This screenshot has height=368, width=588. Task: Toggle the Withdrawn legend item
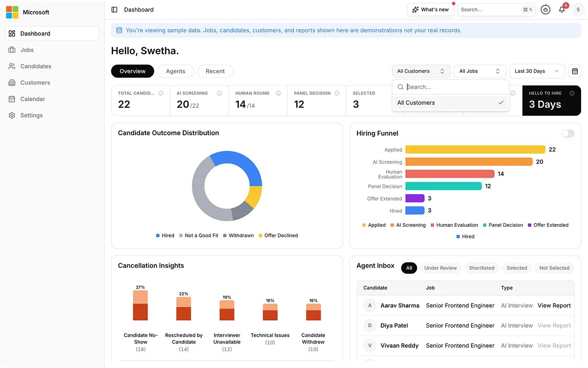tap(238, 236)
